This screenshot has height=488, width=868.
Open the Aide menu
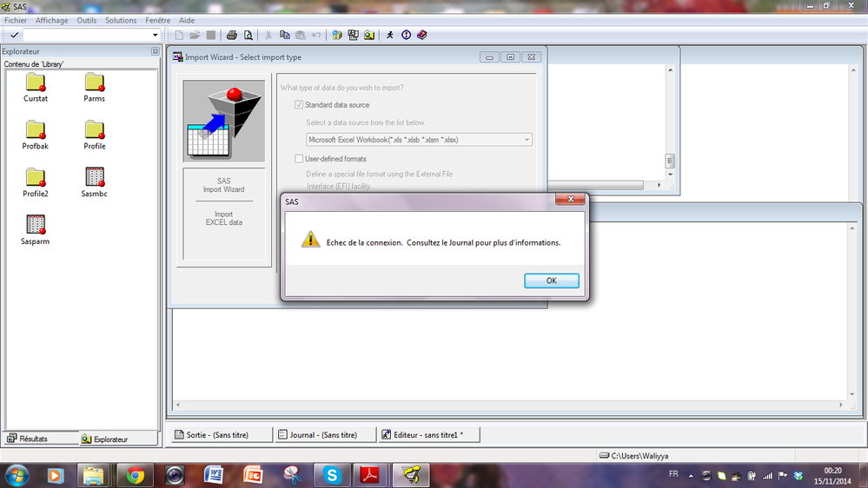click(187, 21)
